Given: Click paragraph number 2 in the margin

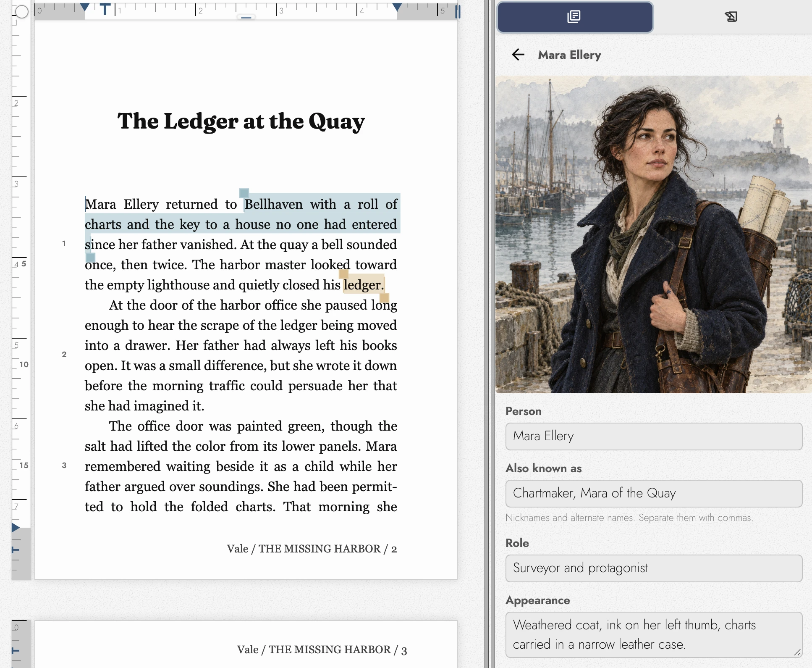Looking at the screenshot, I should [x=64, y=354].
